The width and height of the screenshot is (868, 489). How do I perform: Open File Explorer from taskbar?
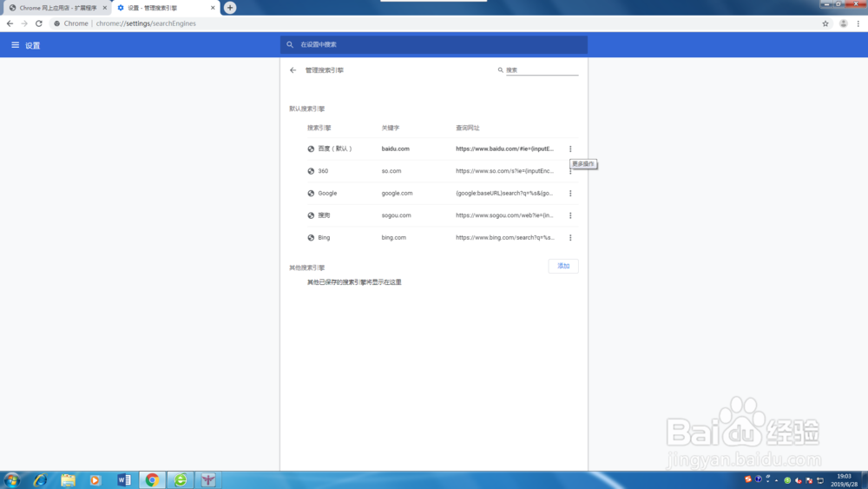pyautogui.click(x=68, y=480)
